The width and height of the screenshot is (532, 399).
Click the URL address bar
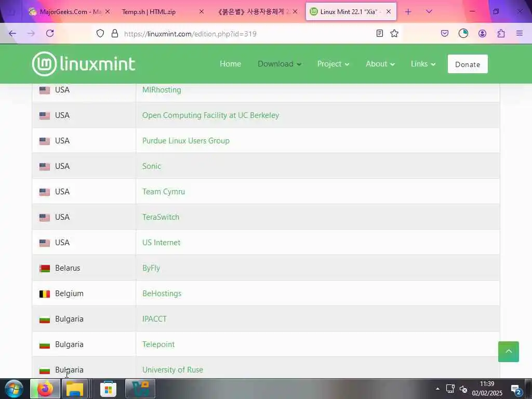[x=248, y=34]
